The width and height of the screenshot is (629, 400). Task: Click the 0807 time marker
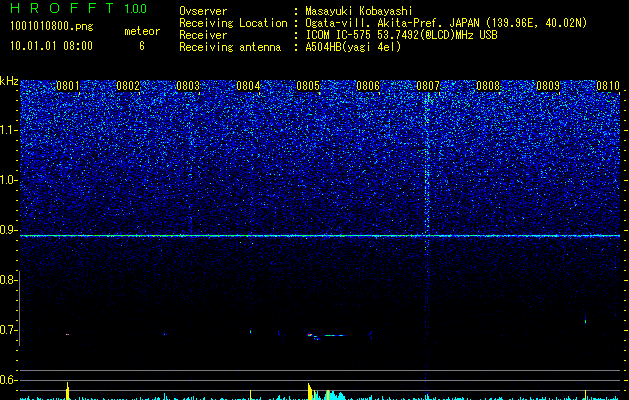(x=428, y=86)
